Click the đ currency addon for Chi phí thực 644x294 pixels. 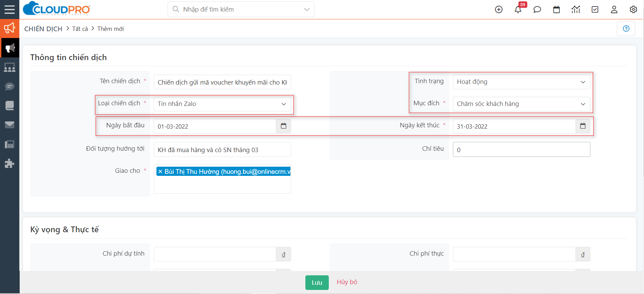pyautogui.click(x=583, y=254)
